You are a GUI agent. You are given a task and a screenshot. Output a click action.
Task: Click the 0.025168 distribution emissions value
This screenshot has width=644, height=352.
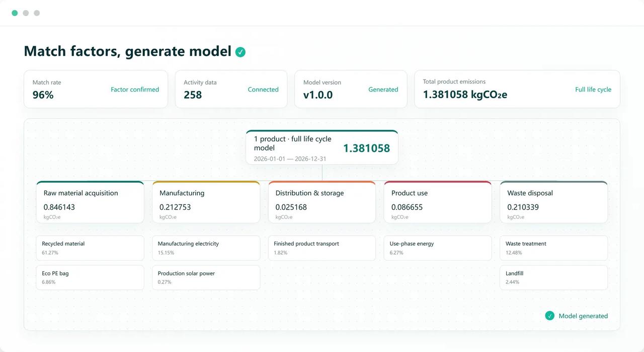tap(291, 207)
